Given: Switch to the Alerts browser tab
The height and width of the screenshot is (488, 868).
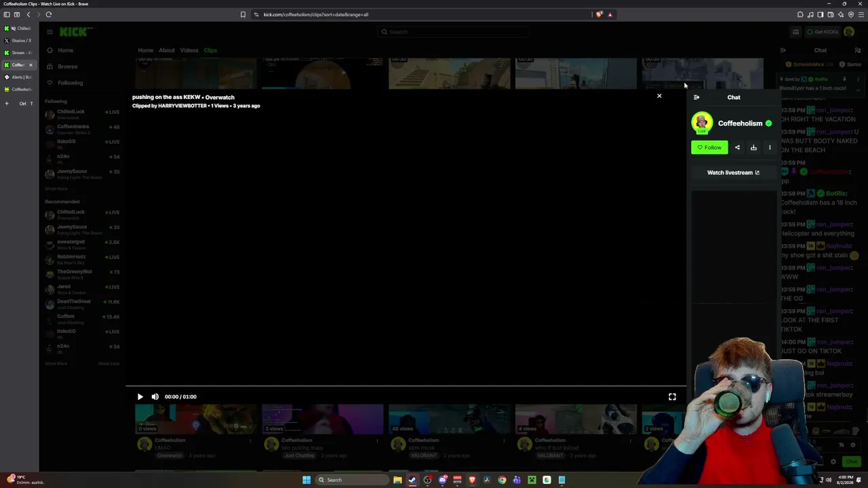Looking at the screenshot, I should tap(18, 77).
